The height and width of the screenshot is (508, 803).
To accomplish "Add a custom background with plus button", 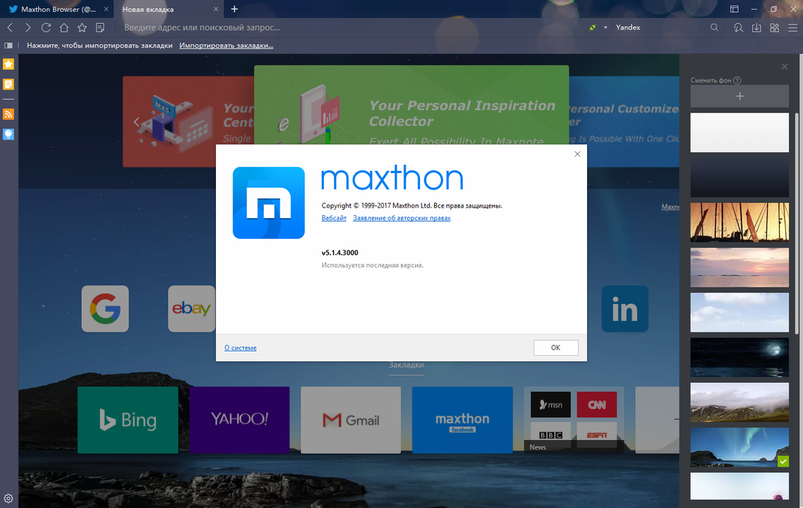I will click(x=739, y=96).
